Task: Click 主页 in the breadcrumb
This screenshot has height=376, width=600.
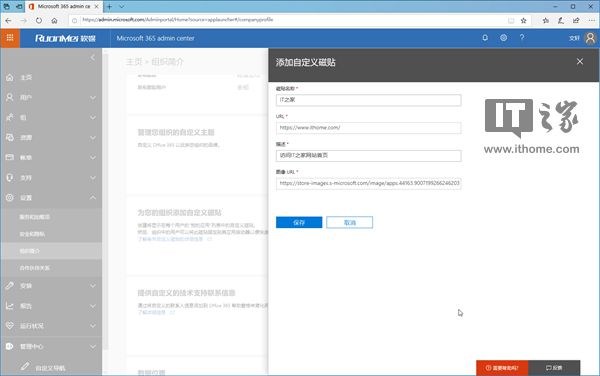Action: pyautogui.click(x=134, y=62)
